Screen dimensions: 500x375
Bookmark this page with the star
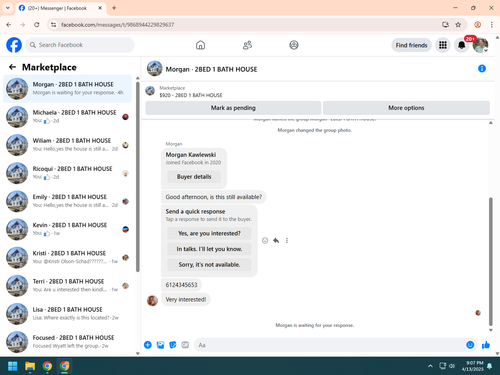458,25
